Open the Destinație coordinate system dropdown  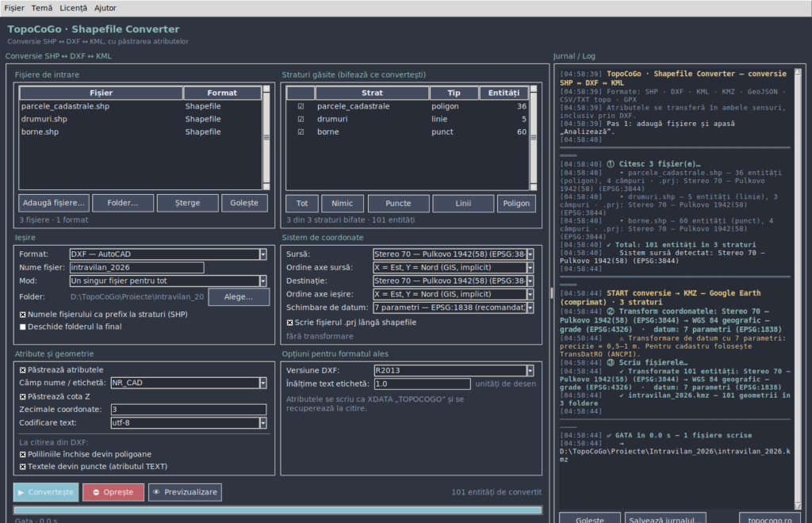point(453,281)
